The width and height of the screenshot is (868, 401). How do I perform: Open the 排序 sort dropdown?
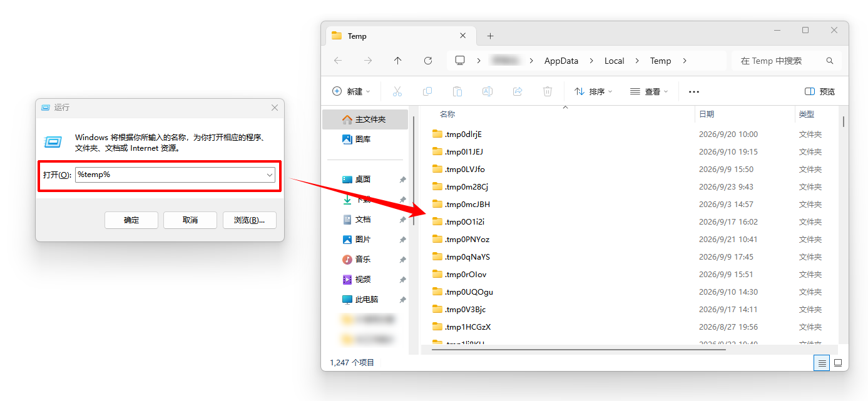pyautogui.click(x=594, y=91)
